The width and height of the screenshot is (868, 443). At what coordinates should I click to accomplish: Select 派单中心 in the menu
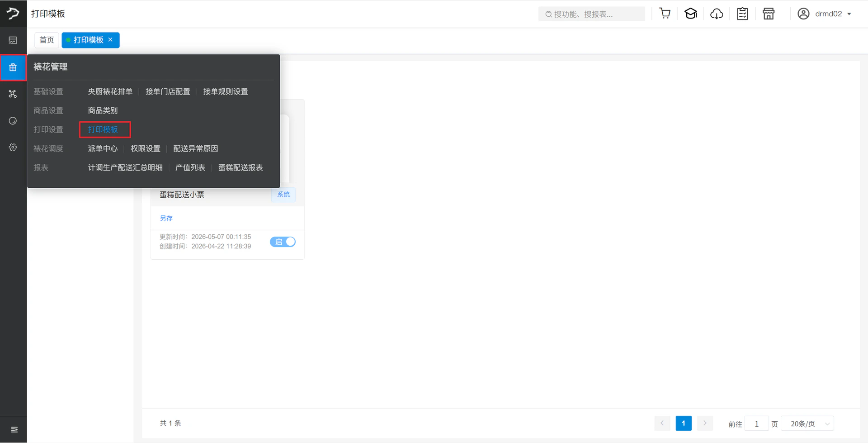click(x=103, y=148)
